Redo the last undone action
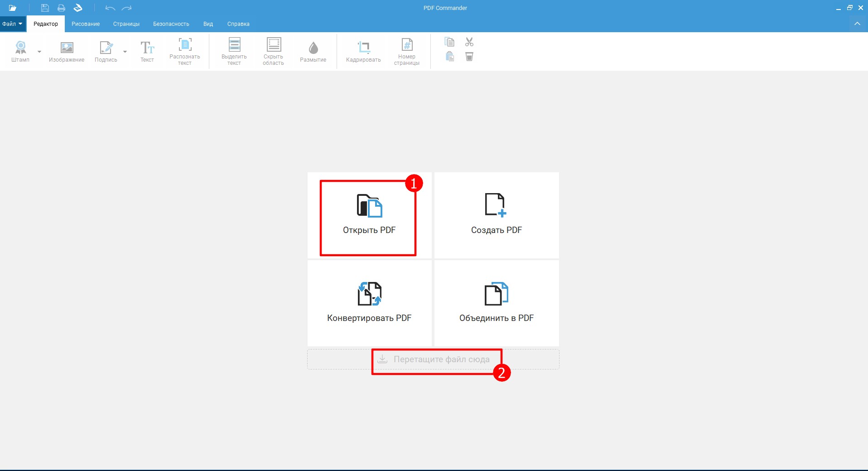868x471 pixels. point(127,8)
